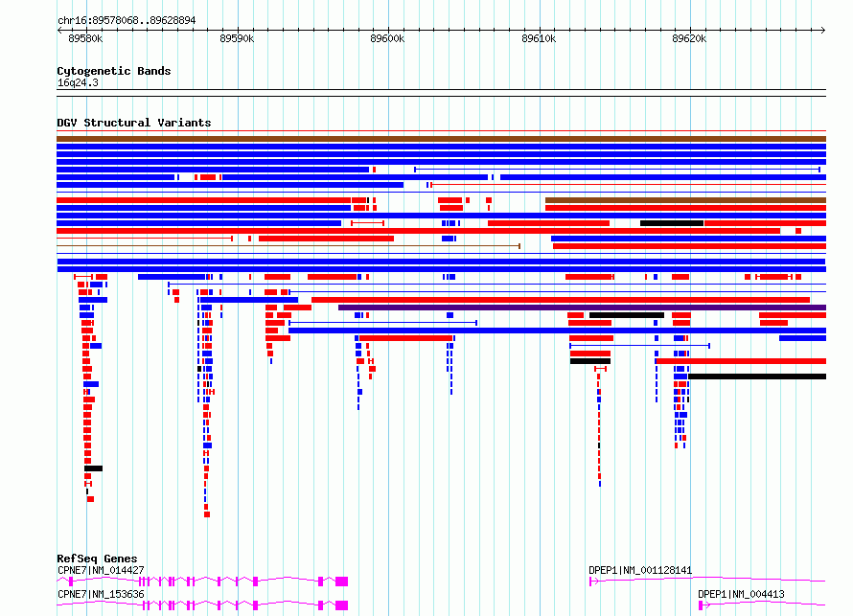Open the Cytogenetic Bands track title
The image size is (853, 616).
tap(114, 71)
